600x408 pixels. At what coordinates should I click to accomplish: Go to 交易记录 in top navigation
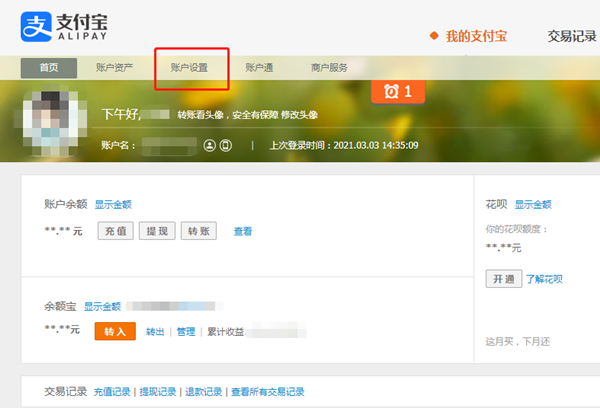(x=572, y=36)
